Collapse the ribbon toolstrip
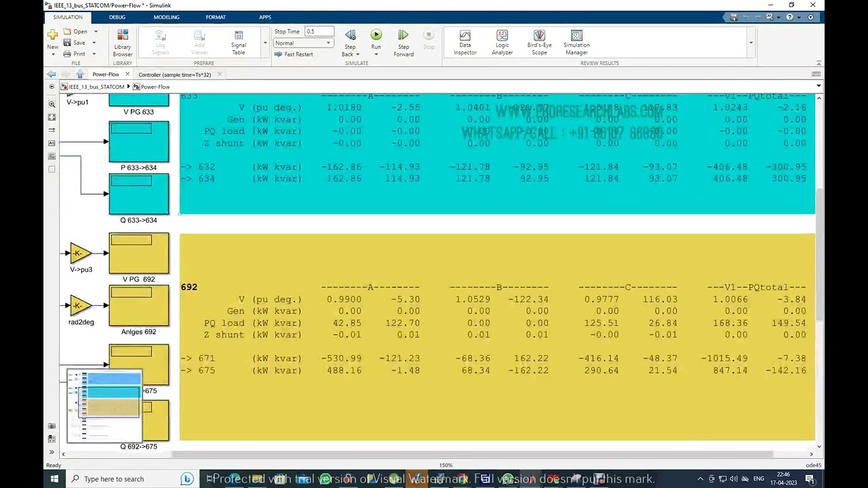This screenshot has width=868, height=488. coord(818,63)
